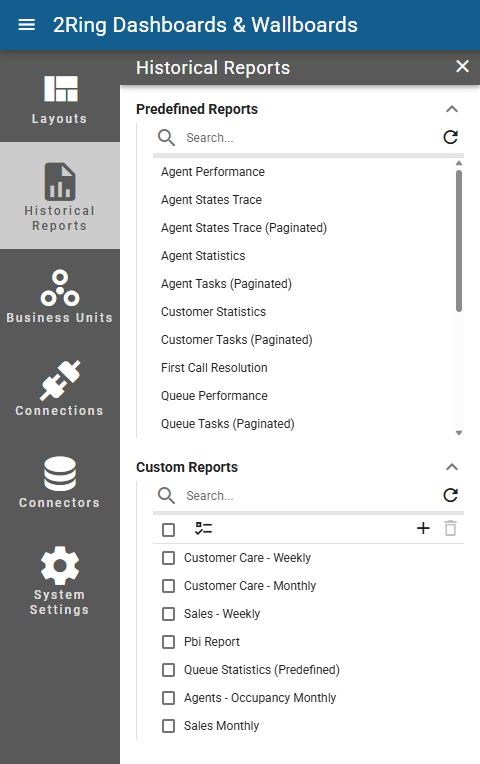The image size is (480, 764).
Task: Open the Pbi Report custom report
Action: click(212, 642)
